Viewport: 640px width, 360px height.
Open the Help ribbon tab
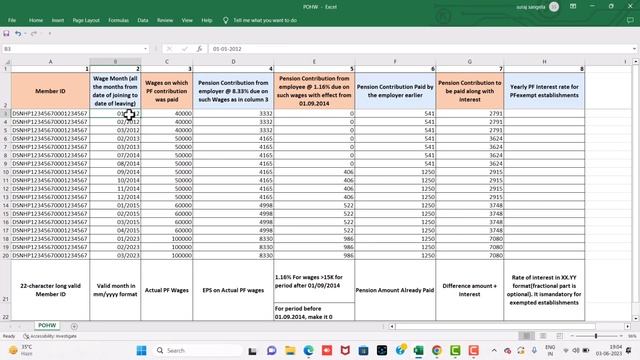[x=207, y=20]
